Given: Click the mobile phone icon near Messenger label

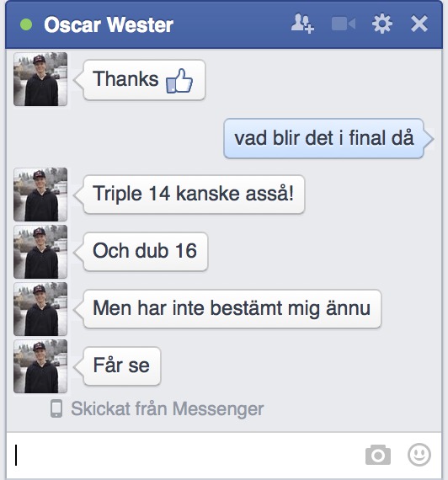Looking at the screenshot, I should click(56, 408).
